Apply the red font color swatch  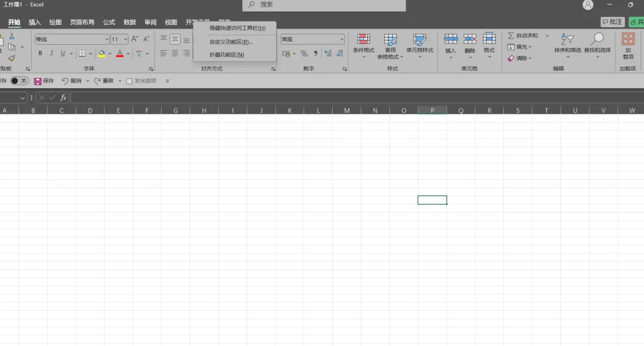(120, 54)
